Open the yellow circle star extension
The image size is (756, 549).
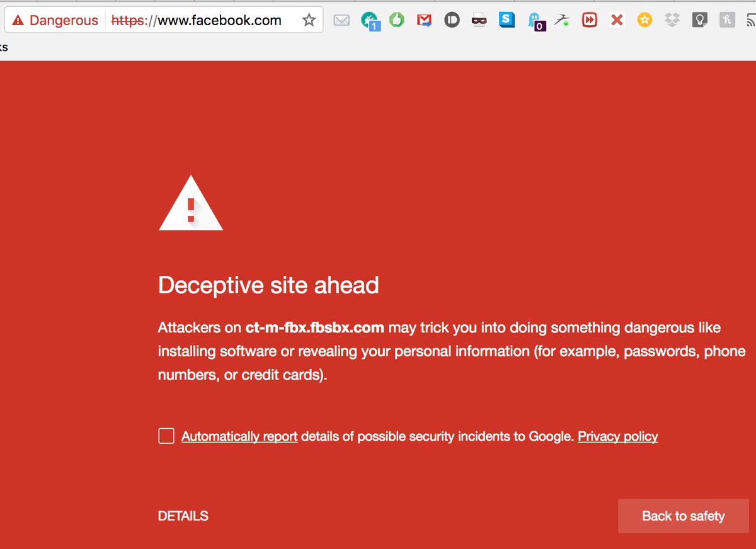[644, 20]
